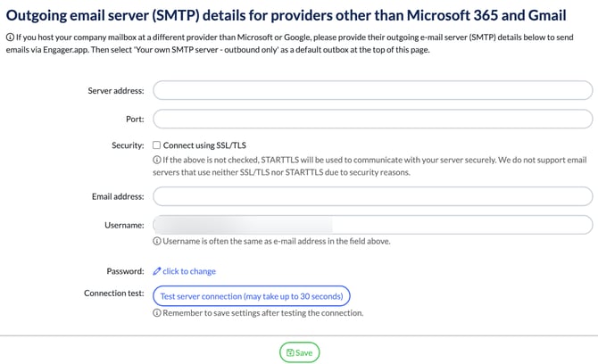Screen dimensions: 598x364
Task: Click the info icon beside the save reminder
Action: point(157,313)
